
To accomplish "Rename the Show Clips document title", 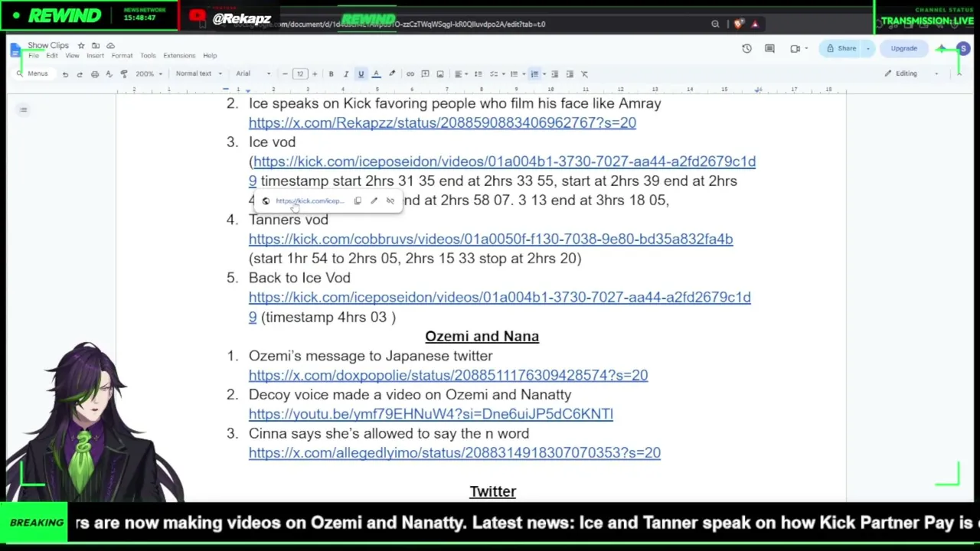I will pos(48,46).
